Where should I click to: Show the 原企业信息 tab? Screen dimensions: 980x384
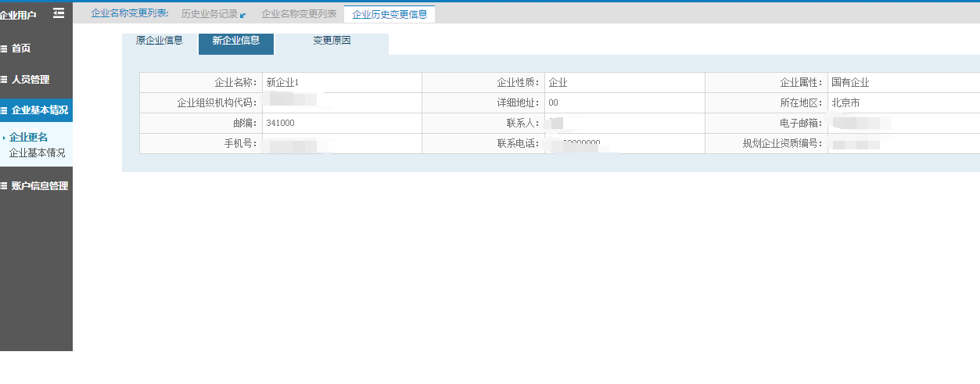pyautogui.click(x=159, y=41)
